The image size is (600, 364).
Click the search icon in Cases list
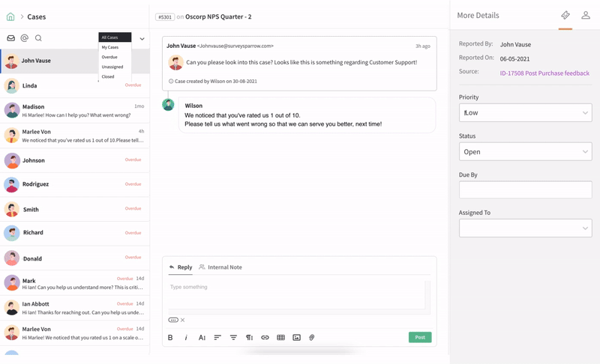(38, 38)
